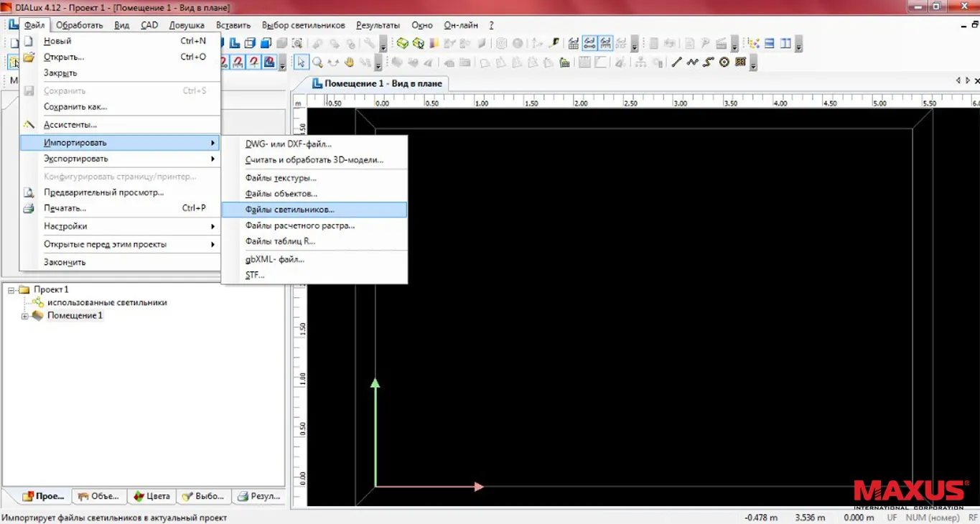The image size is (980, 524).
Task: Switch to the plan view icon
Action: click(x=235, y=44)
